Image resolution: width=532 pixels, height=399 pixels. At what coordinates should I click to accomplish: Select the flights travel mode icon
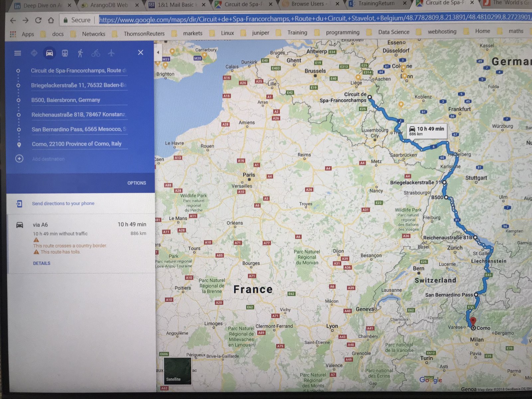point(111,53)
